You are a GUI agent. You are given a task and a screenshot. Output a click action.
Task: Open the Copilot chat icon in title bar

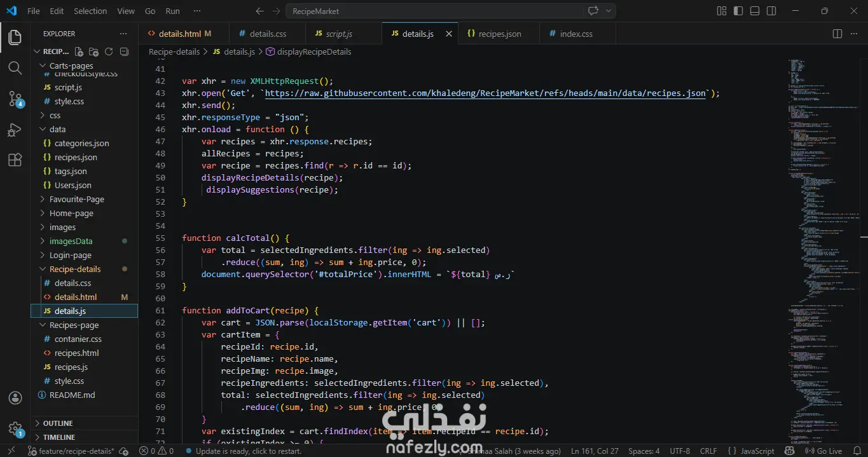[x=593, y=11]
